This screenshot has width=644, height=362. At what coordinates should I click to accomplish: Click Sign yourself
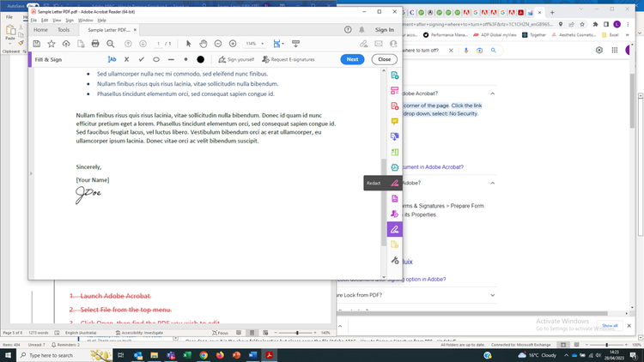pos(236,59)
